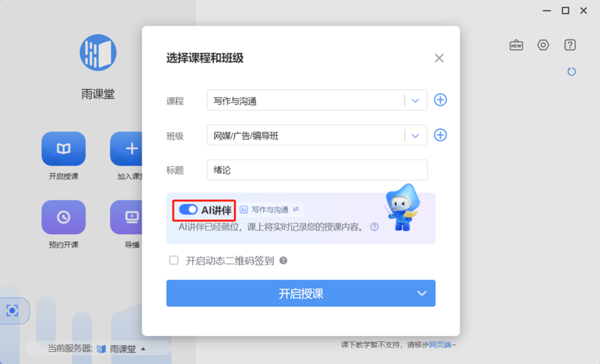The width and height of the screenshot is (600, 364).
Task: Click the blue refresh icon
Action: [x=571, y=71]
